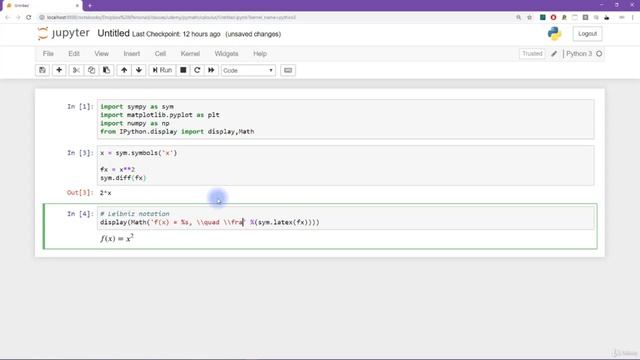Viewport: 640px width, 360px height.
Task: Click the In [3]: prompt label
Action: click(x=80, y=153)
